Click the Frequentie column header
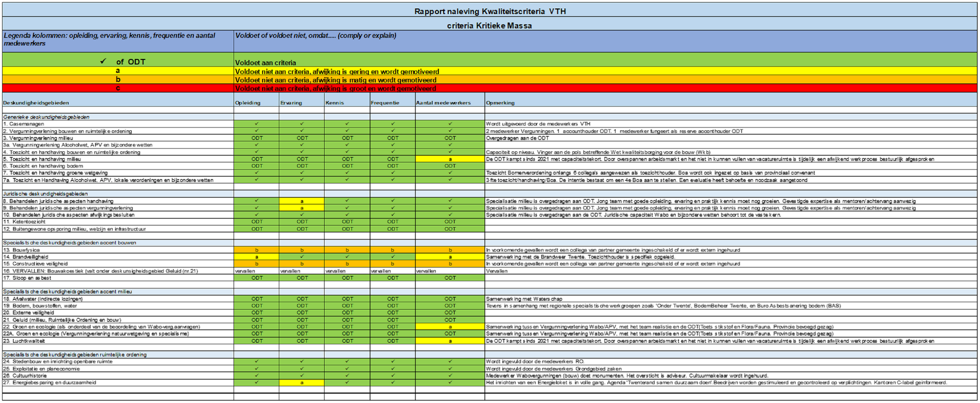Image resolution: width=980 pixels, height=403 pixels. [385, 103]
